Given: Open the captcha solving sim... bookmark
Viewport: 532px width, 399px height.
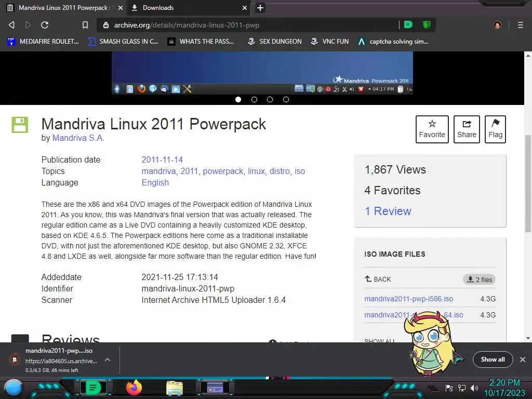Looking at the screenshot, I should click(393, 42).
